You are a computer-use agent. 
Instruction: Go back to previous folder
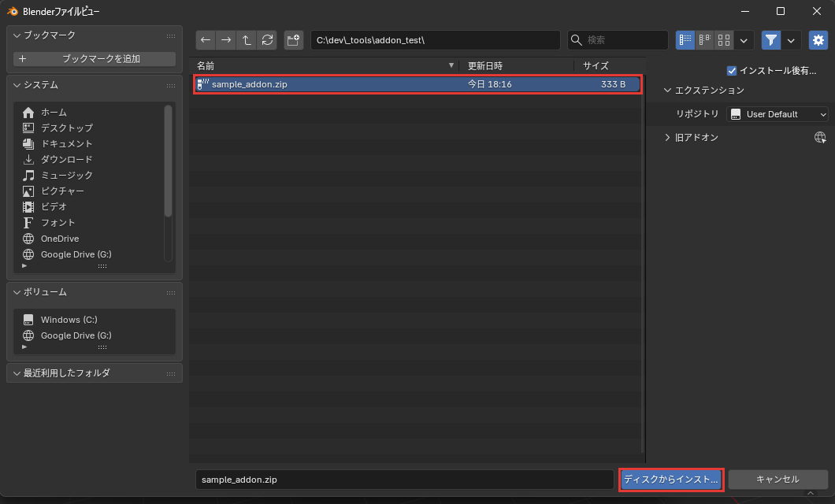click(x=206, y=40)
